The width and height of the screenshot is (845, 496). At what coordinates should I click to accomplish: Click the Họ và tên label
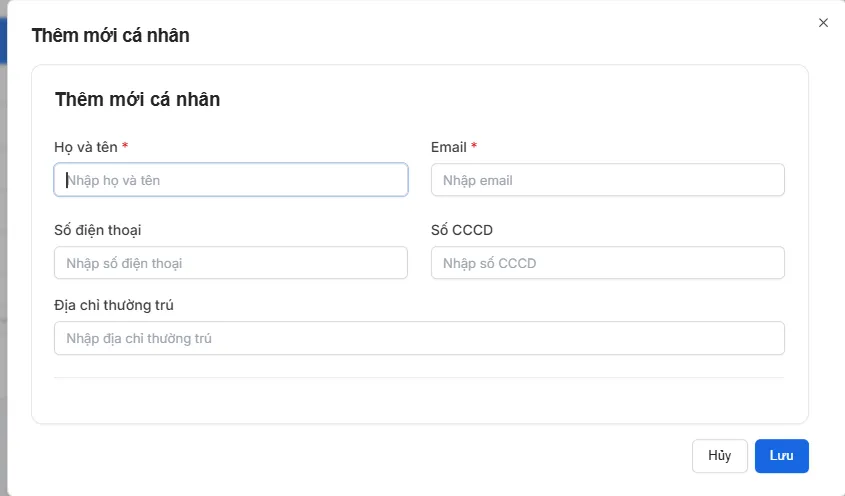[x=85, y=147]
